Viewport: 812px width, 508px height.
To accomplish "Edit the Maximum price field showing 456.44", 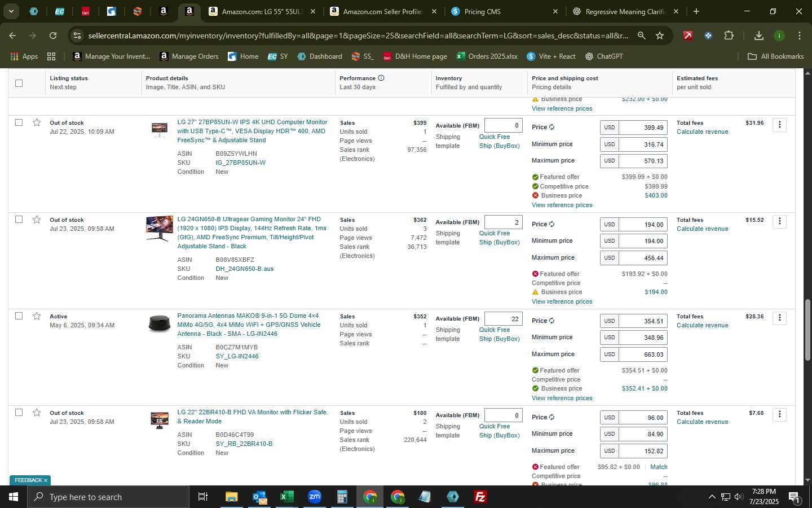I will click(643, 257).
